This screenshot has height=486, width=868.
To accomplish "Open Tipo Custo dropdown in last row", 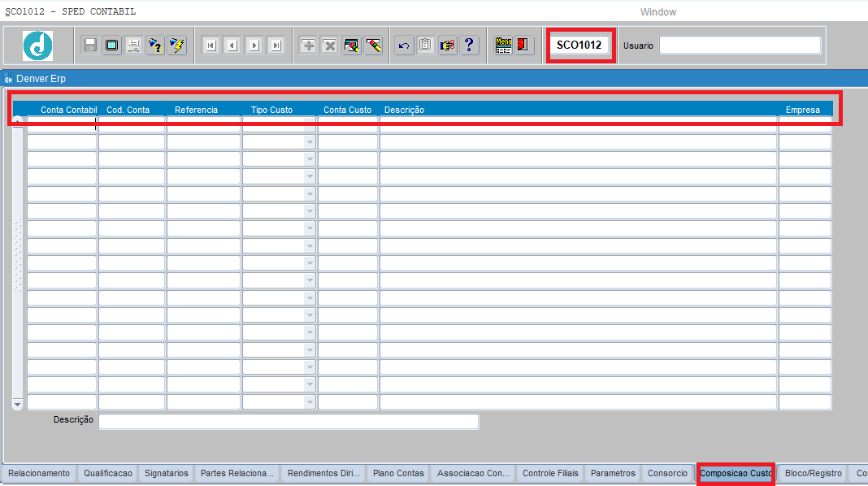I will [x=309, y=402].
